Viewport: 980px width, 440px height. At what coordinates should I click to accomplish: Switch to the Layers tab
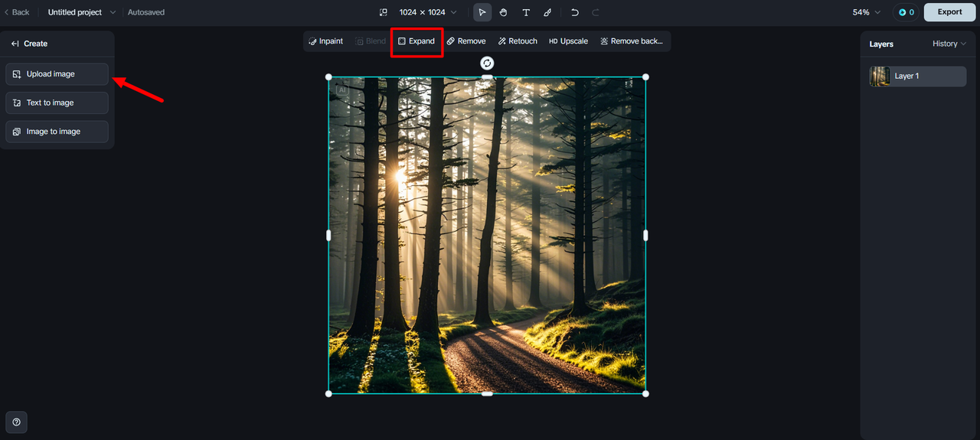pos(881,44)
